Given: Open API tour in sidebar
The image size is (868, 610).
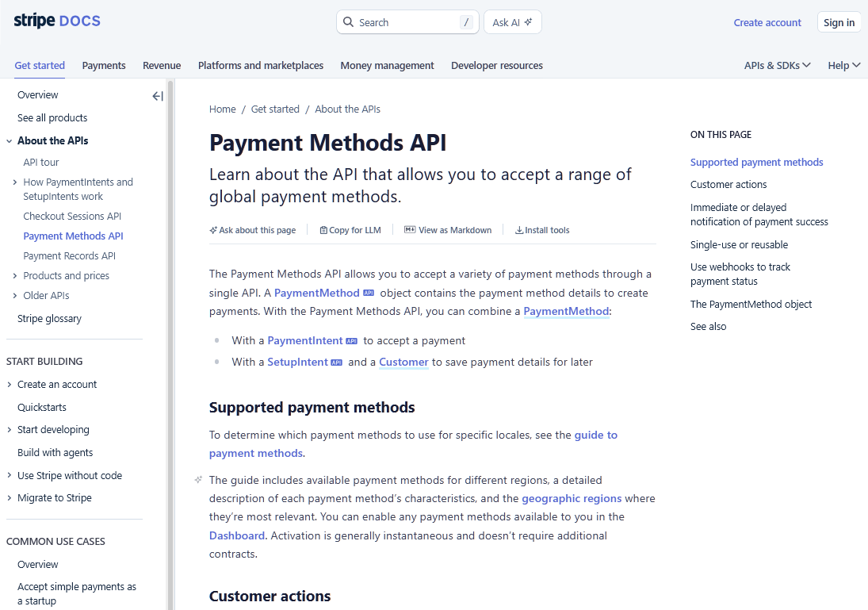Looking at the screenshot, I should [x=41, y=163].
